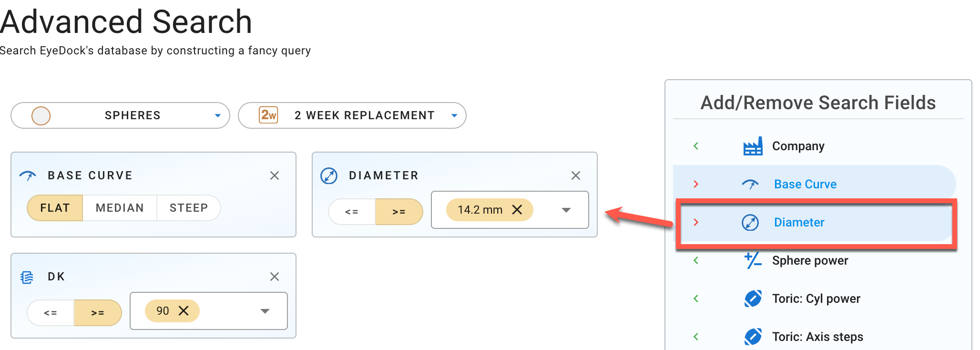
Task: Switch base curve to MEDIAN
Action: 120,208
